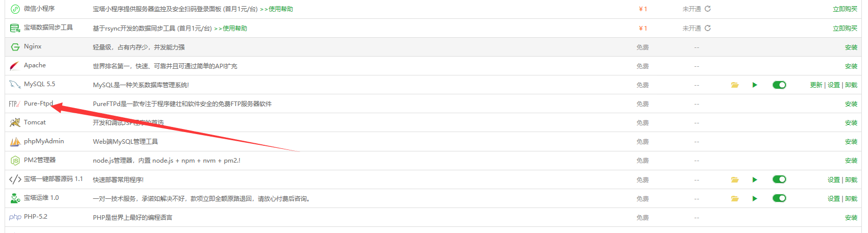Click the phpMyAdmin sailboat icon

click(15, 141)
